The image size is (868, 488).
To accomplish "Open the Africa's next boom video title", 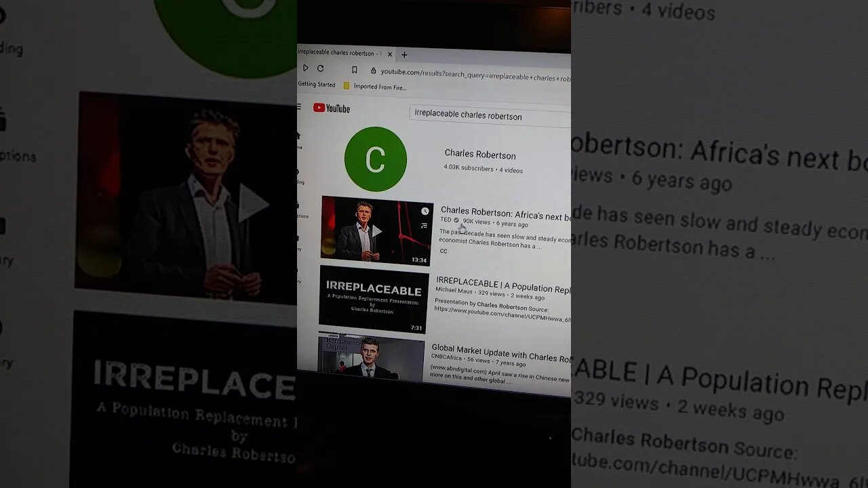I will (506, 214).
